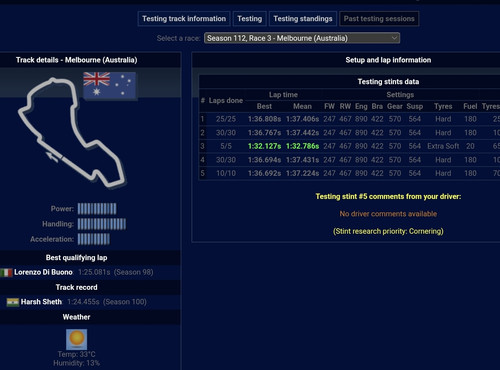Click the Extra Soft tyres cell
Viewport: 500px width, 370px height.
click(443, 146)
